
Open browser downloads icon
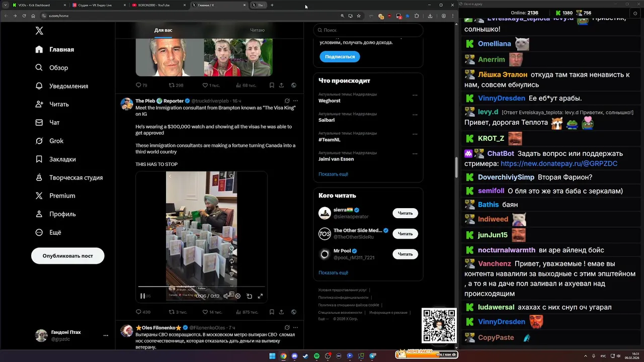(430, 16)
